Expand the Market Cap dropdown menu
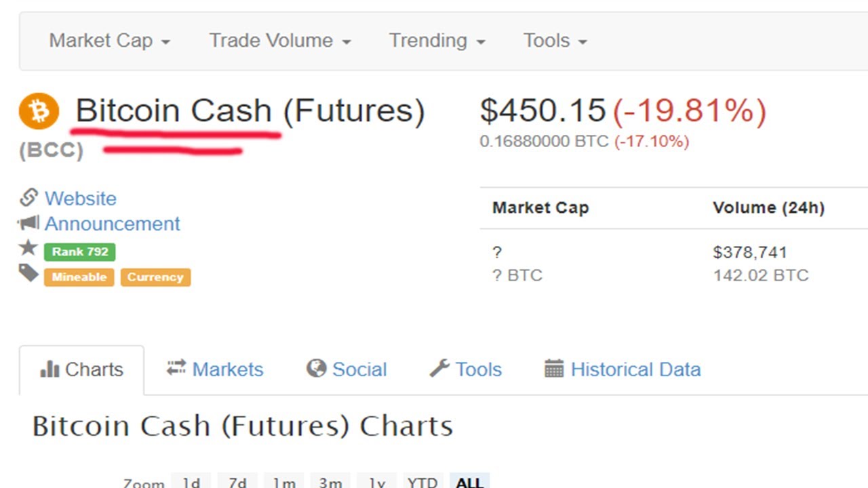 tap(109, 41)
